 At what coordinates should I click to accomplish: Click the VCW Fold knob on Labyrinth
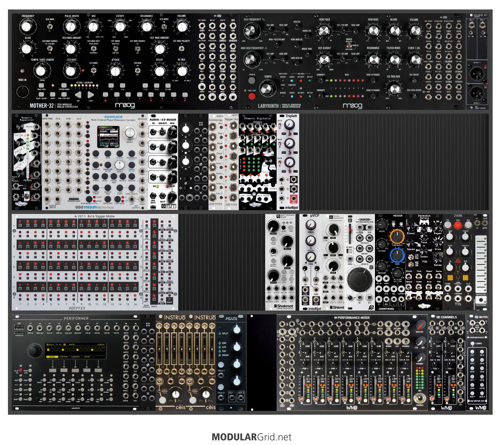(x=324, y=31)
